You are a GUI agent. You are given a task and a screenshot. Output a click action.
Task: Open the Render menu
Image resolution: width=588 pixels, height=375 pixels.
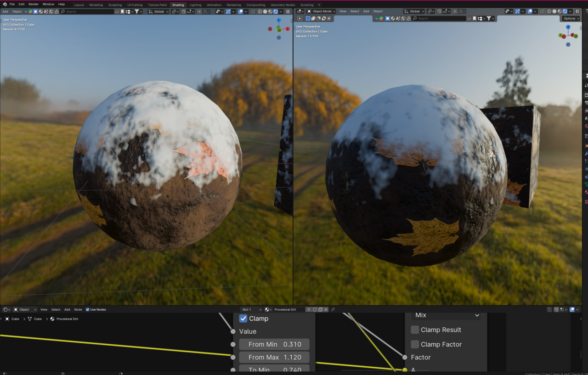[34, 4]
